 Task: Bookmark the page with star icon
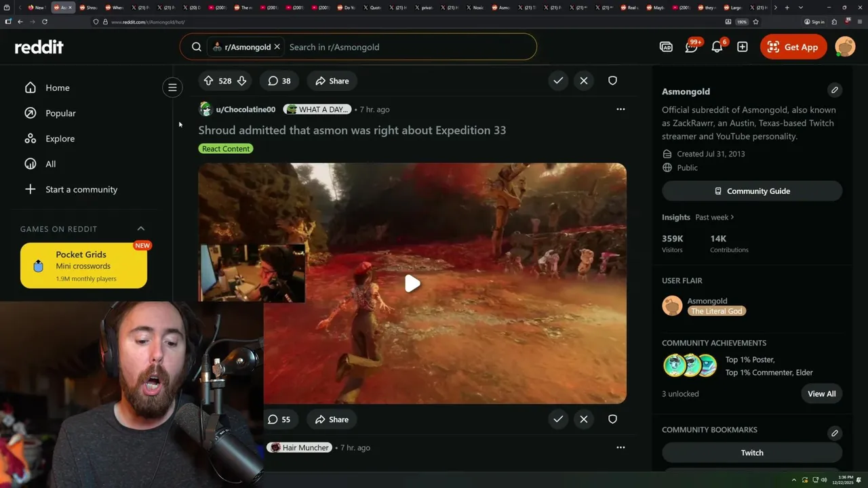(x=755, y=22)
